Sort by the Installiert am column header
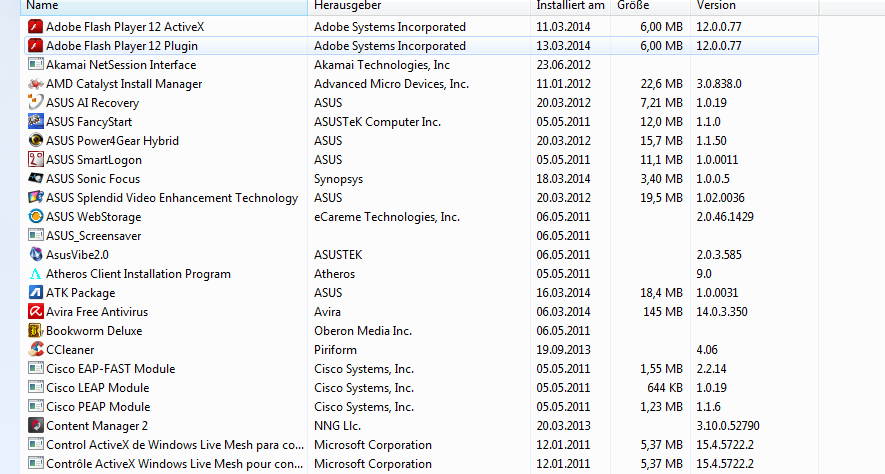Viewport: 885px width, 474px height. click(570, 7)
